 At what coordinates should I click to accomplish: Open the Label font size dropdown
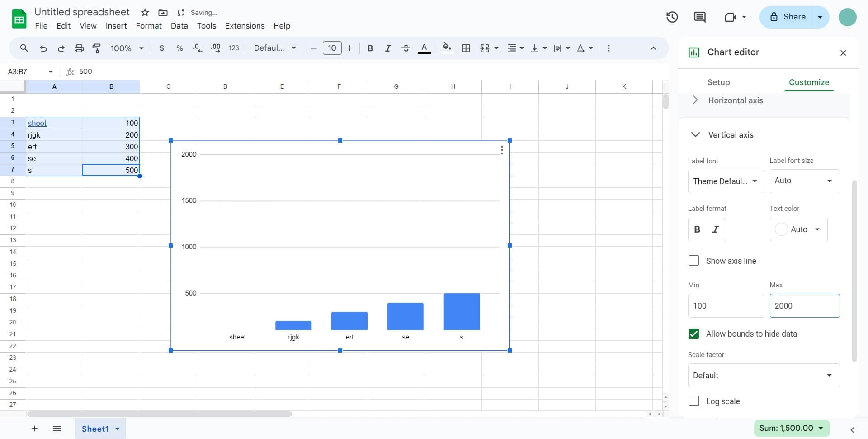[x=804, y=181]
